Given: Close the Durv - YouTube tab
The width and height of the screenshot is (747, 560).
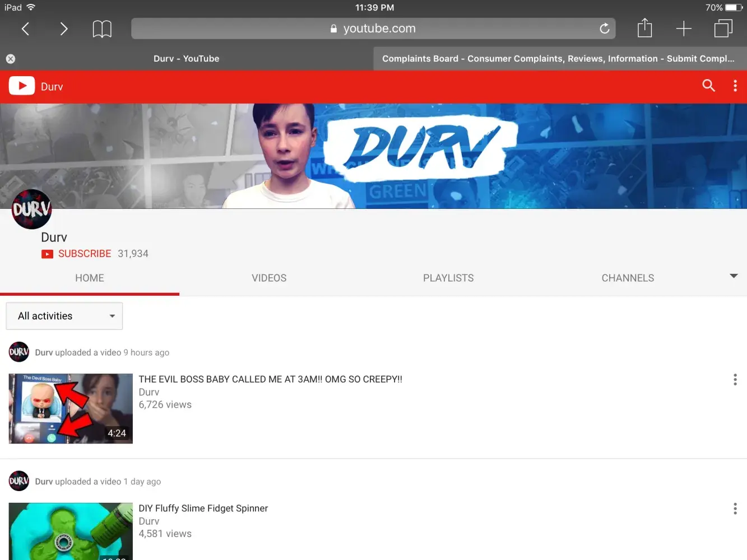Looking at the screenshot, I should pos(11,59).
